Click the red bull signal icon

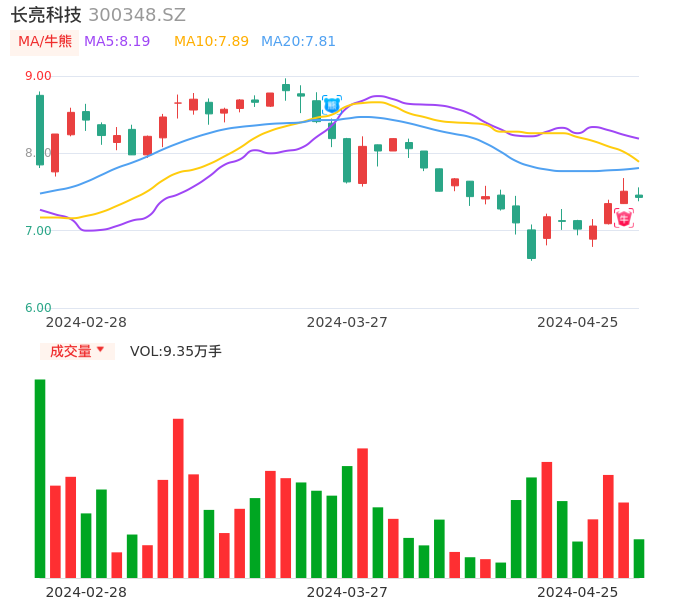click(x=624, y=218)
